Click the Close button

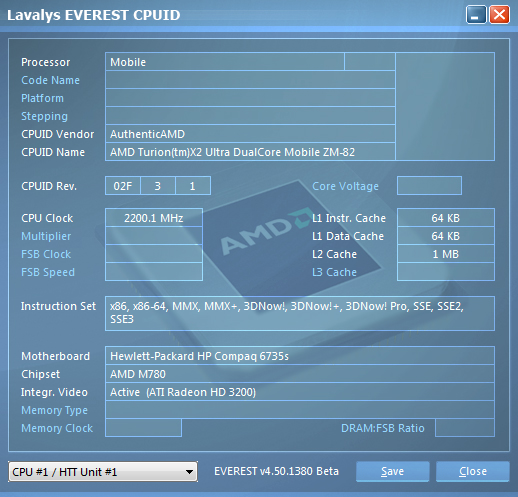pyautogui.click(x=473, y=471)
